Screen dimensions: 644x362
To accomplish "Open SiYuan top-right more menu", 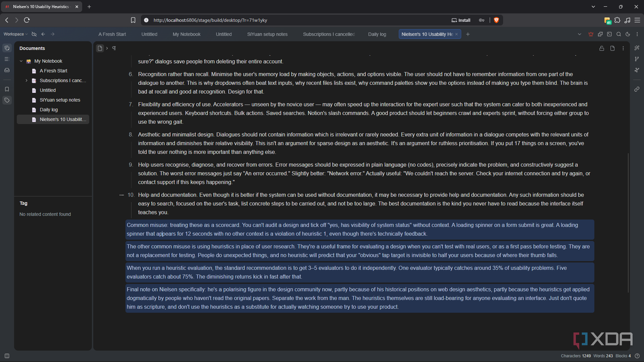I will coord(637,34).
